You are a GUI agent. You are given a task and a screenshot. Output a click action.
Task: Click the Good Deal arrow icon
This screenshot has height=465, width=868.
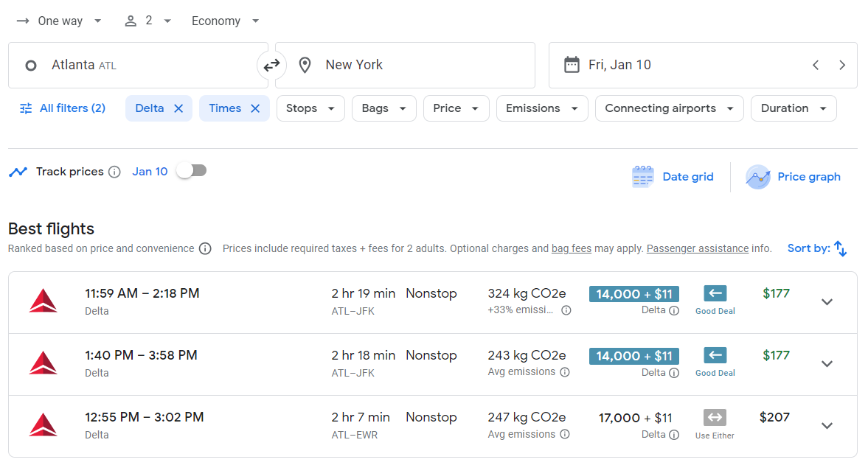[x=714, y=293]
